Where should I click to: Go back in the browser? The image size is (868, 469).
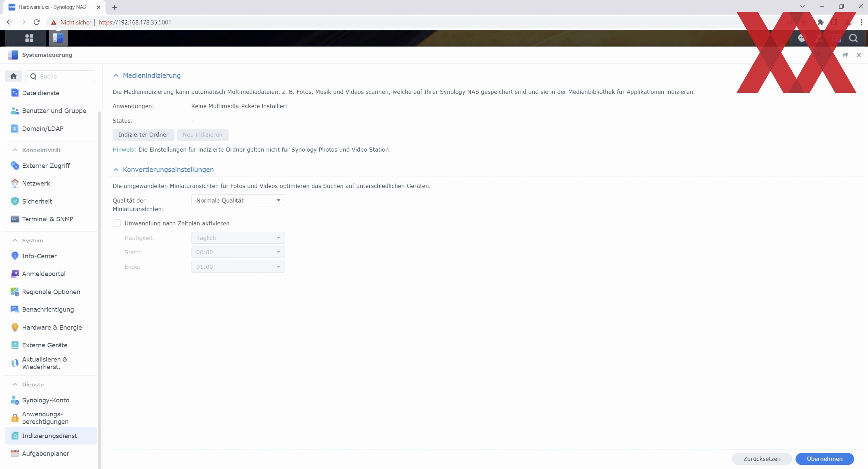(x=9, y=22)
